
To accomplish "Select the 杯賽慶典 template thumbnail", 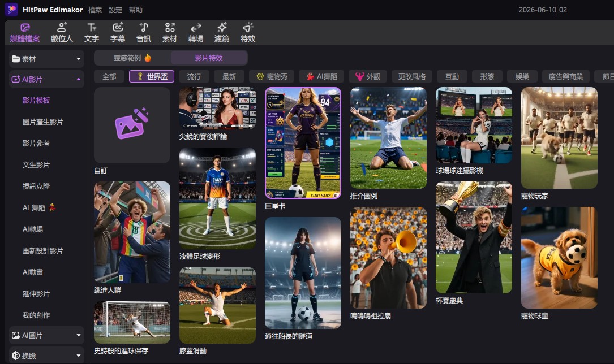I will [x=474, y=237].
